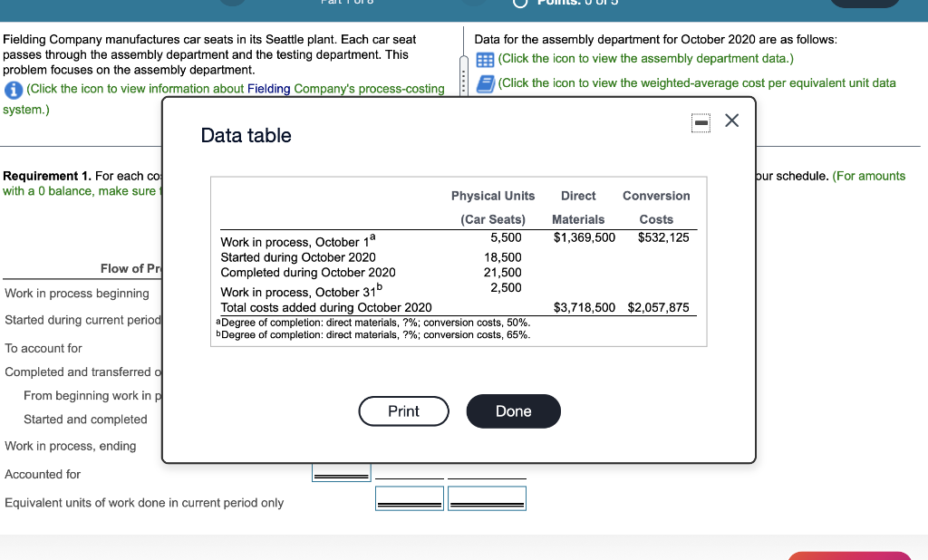Click 'Work in process, ending' row label
Image resolution: width=928 pixels, height=560 pixels.
71,446
